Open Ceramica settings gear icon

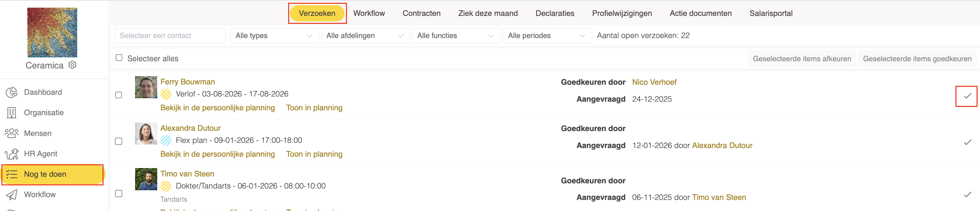[x=72, y=65]
